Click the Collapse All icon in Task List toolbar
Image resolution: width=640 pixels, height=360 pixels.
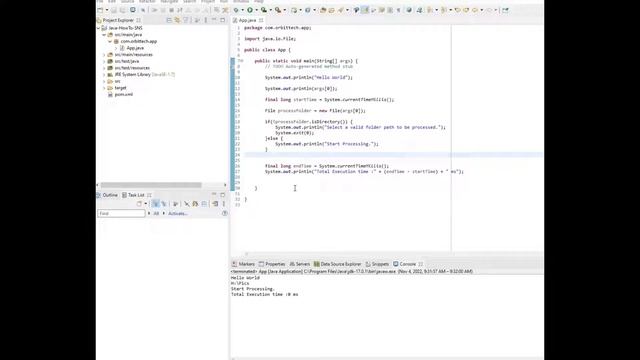click(x=204, y=204)
